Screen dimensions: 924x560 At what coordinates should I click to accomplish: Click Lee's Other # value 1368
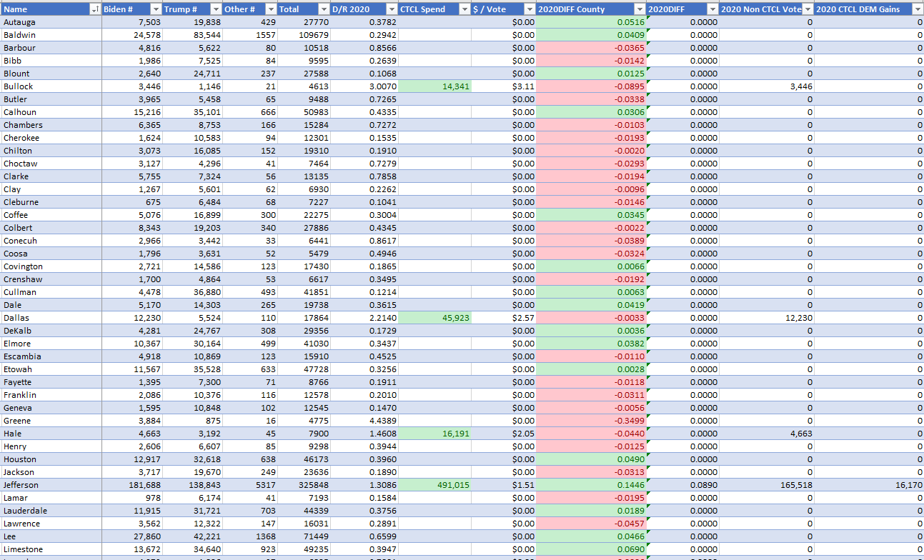[250, 536]
